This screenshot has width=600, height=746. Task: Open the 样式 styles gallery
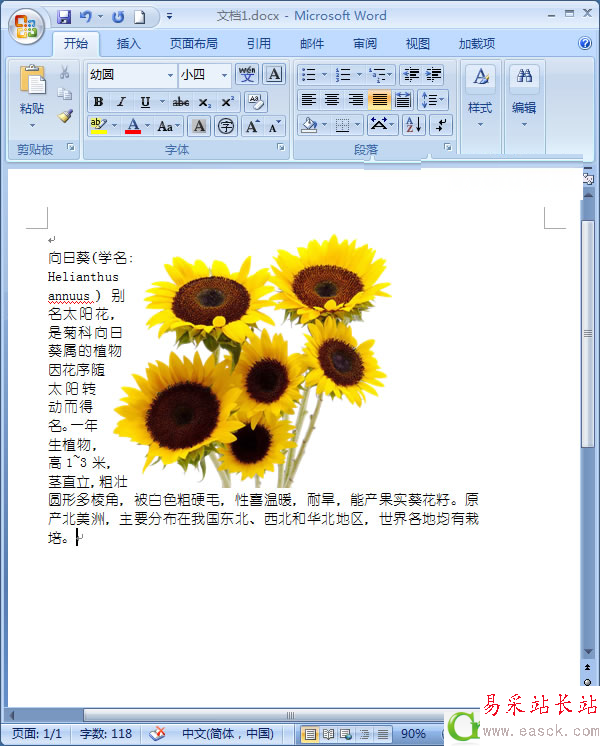(480, 96)
